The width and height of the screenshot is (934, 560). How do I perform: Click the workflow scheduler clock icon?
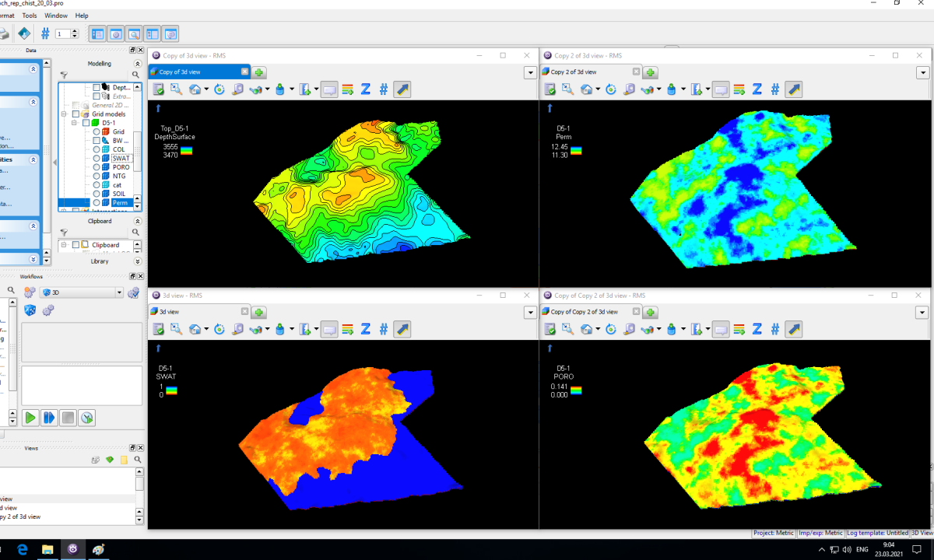[x=87, y=418]
